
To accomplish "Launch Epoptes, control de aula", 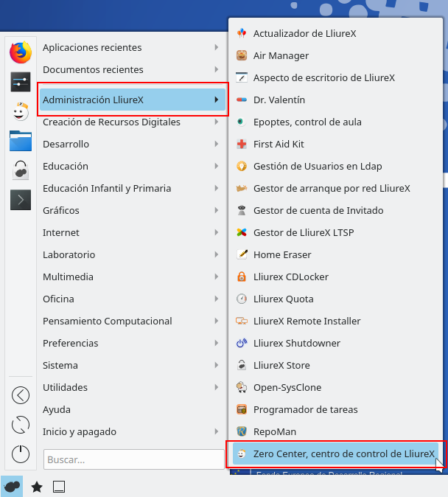I will point(307,122).
